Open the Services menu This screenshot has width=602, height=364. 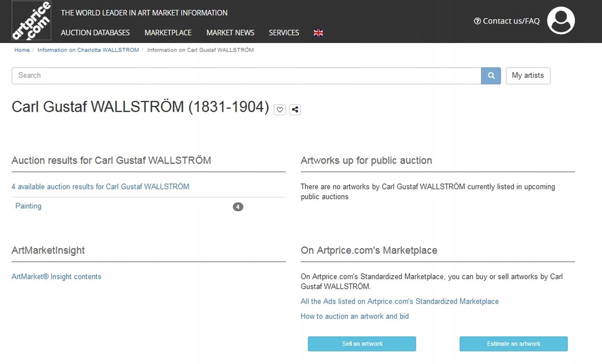click(x=284, y=33)
